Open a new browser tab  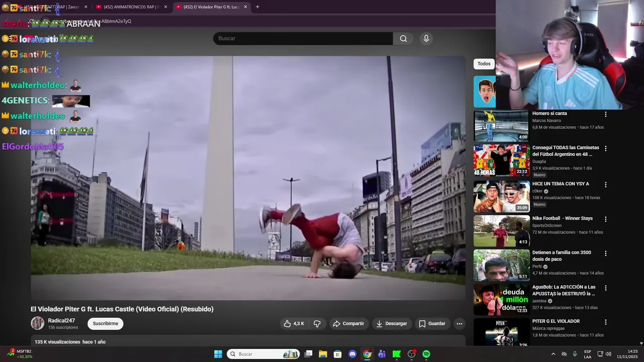click(258, 7)
